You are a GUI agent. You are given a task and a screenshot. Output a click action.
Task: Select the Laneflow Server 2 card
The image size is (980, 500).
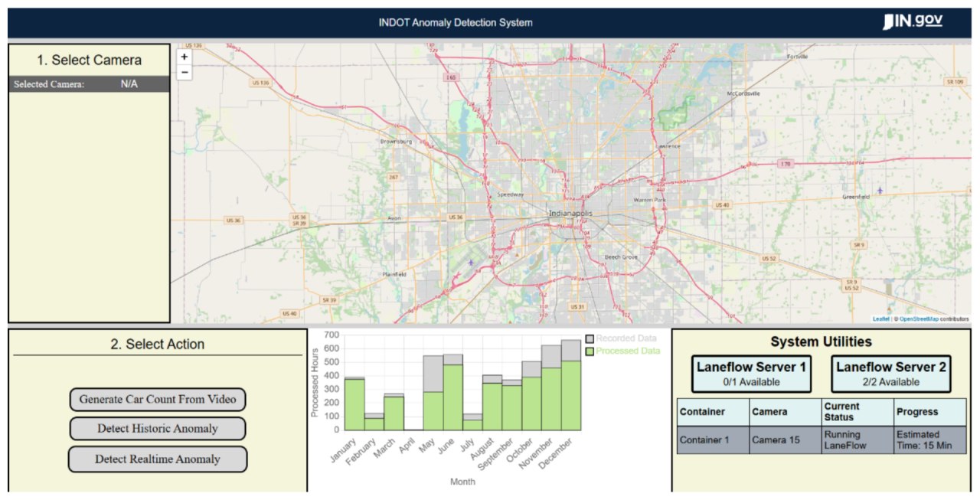tap(890, 374)
